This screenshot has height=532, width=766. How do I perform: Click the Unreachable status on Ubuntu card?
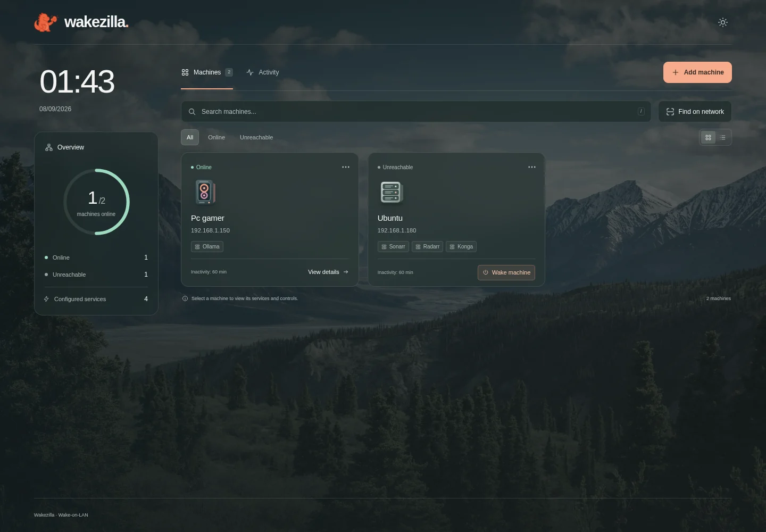395,167
